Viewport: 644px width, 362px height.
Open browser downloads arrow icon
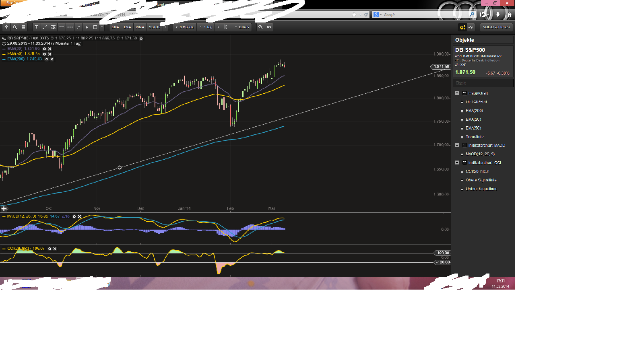[x=498, y=14]
